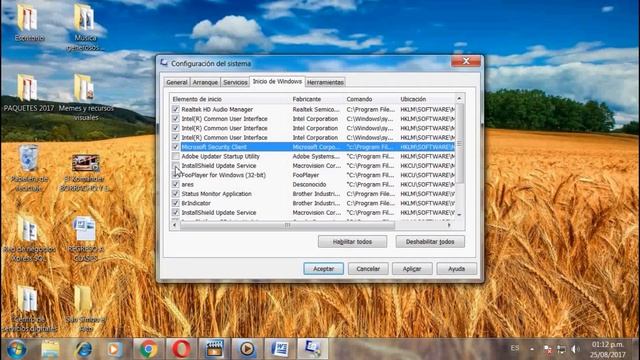Open Microsoft Word from the taskbar

[x=280, y=349]
